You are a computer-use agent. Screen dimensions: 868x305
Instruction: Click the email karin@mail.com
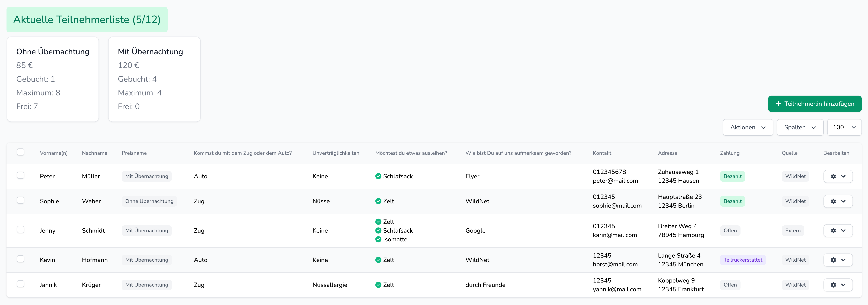click(615, 235)
